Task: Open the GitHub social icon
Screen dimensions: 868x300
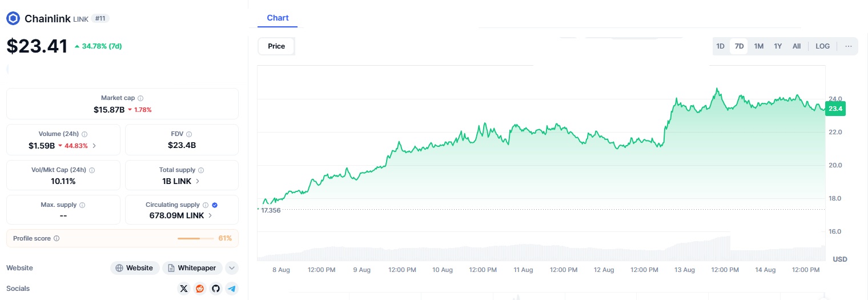Action: tap(215, 289)
